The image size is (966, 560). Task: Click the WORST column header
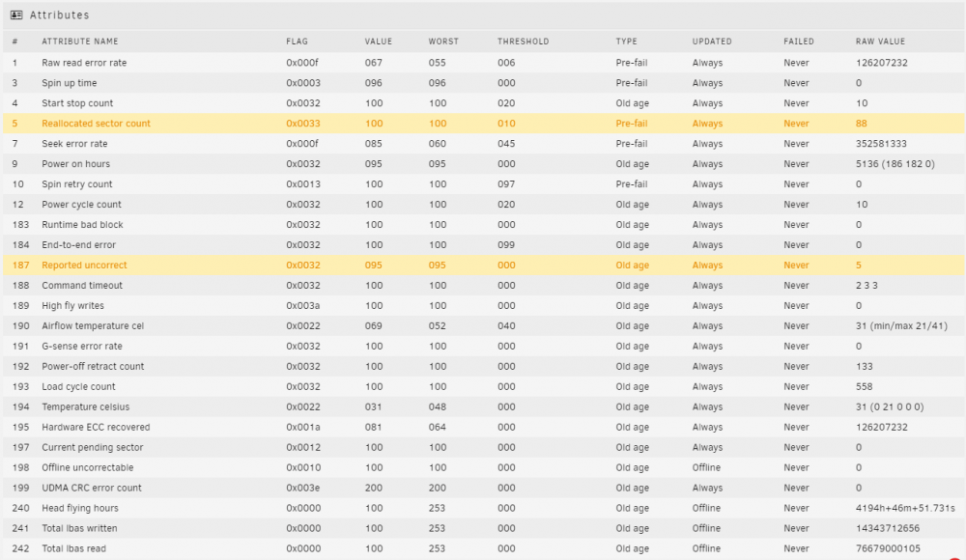coord(443,42)
